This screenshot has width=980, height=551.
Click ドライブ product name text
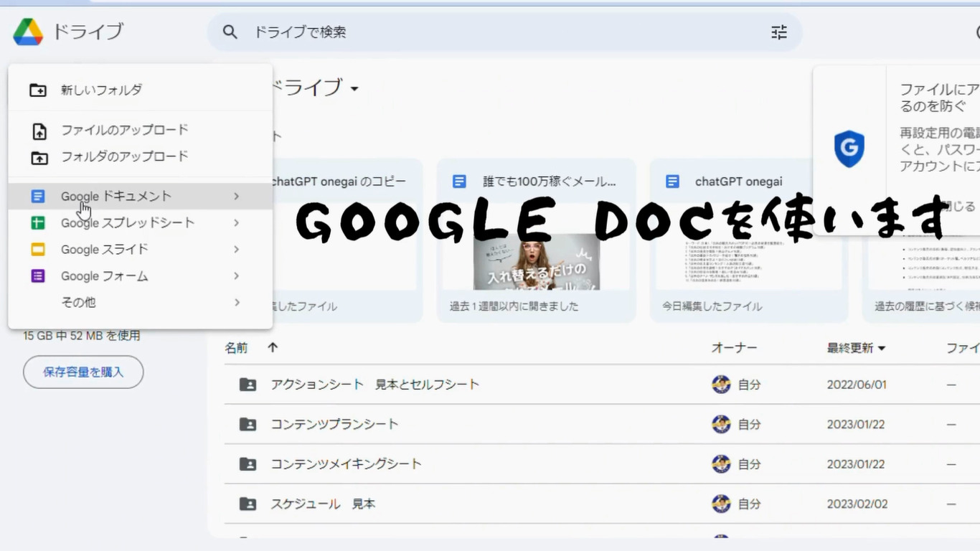click(88, 32)
